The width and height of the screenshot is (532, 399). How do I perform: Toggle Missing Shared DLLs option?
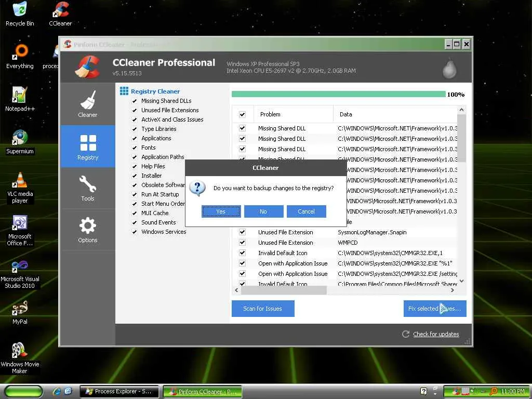point(135,101)
